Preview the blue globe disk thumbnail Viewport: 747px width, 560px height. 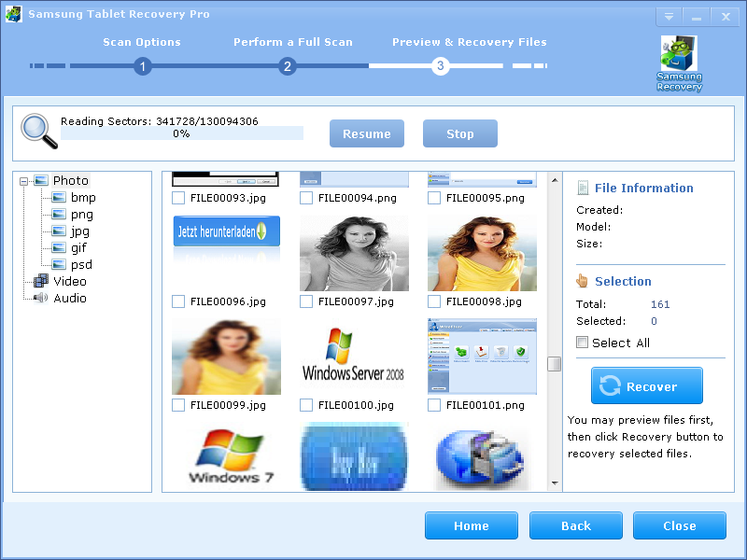[482, 457]
